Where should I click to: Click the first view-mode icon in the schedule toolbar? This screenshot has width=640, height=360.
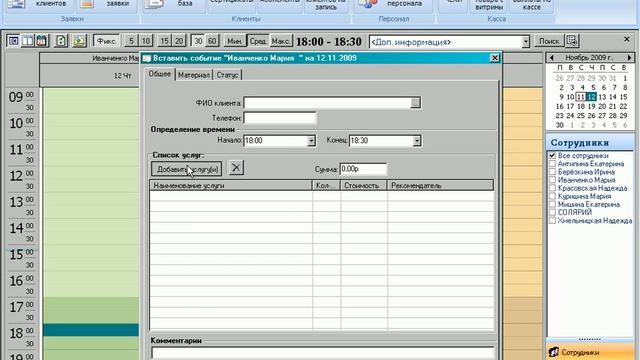(13, 41)
